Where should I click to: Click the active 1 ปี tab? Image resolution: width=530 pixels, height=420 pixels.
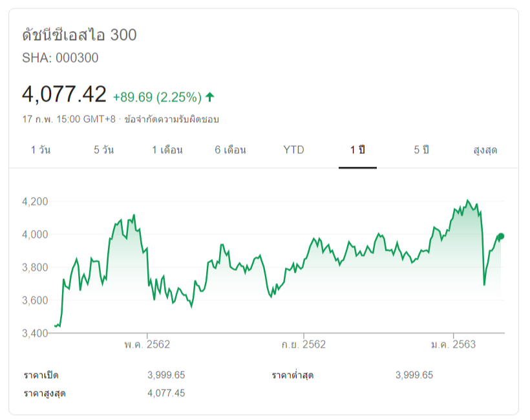pos(358,150)
